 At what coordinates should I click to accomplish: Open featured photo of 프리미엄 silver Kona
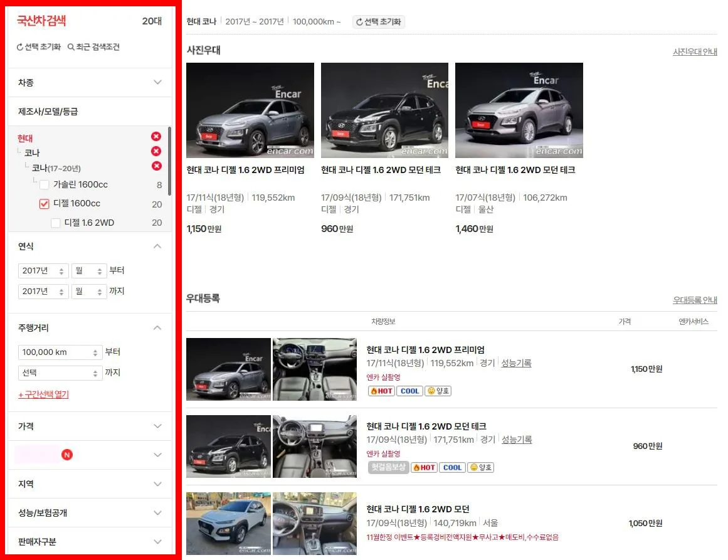coord(250,110)
